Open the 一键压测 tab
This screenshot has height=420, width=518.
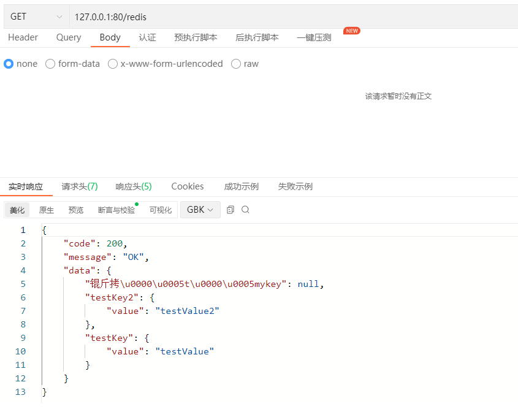click(x=314, y=37)
